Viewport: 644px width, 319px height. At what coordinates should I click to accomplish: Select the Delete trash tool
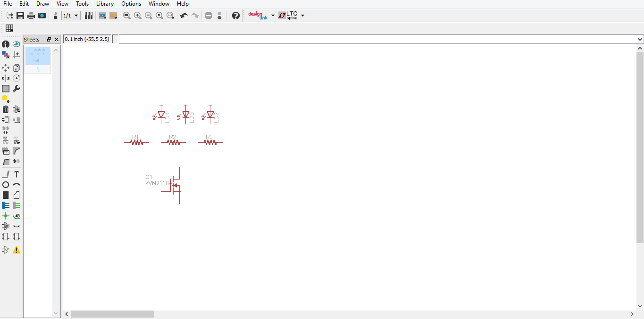point(6,109)
